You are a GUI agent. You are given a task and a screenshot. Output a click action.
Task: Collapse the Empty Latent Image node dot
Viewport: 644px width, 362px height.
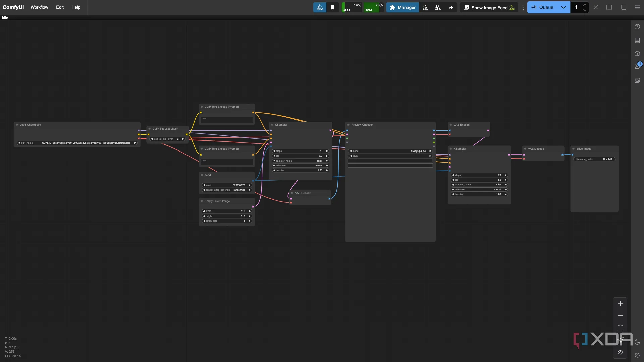(x=202, y=201)
